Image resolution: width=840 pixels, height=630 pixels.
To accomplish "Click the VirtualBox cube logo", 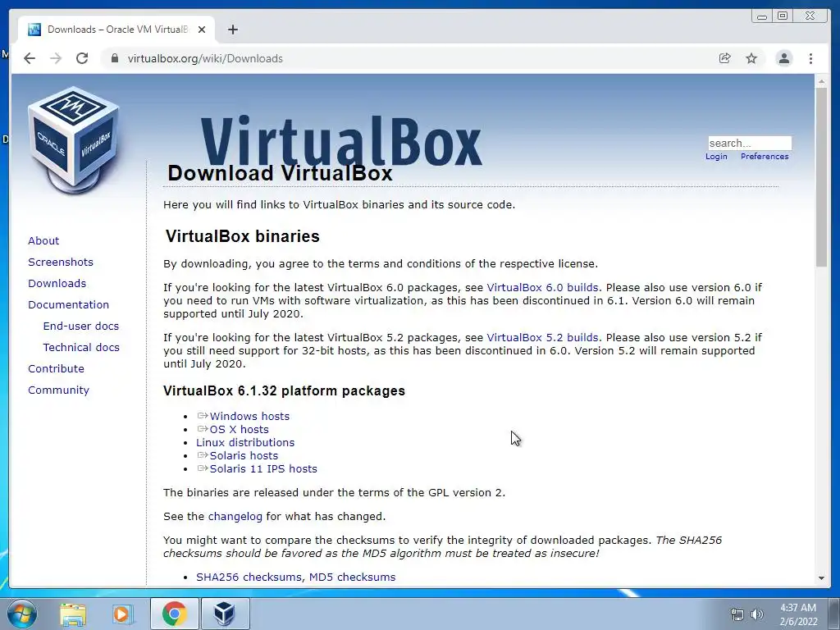I will (73, 140).
